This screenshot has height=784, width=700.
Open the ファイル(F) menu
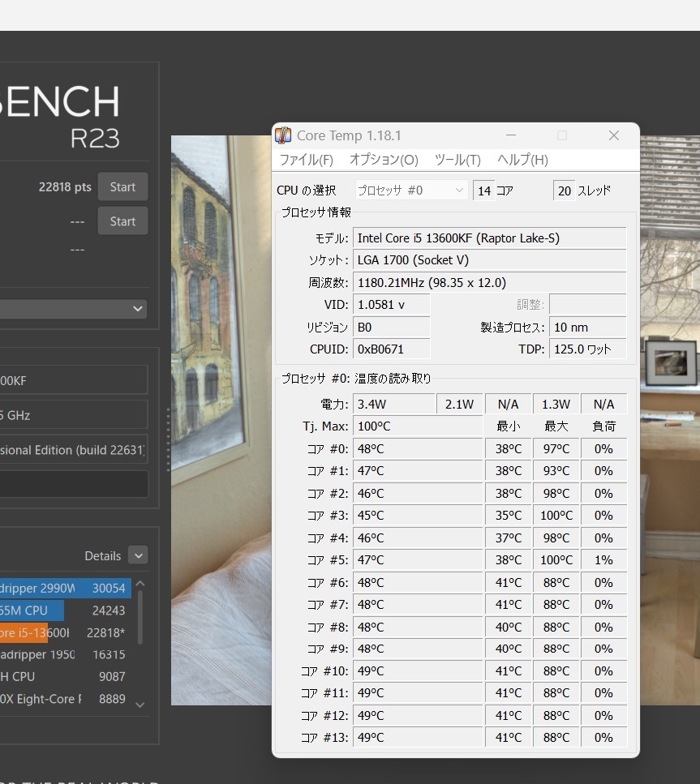306,160
